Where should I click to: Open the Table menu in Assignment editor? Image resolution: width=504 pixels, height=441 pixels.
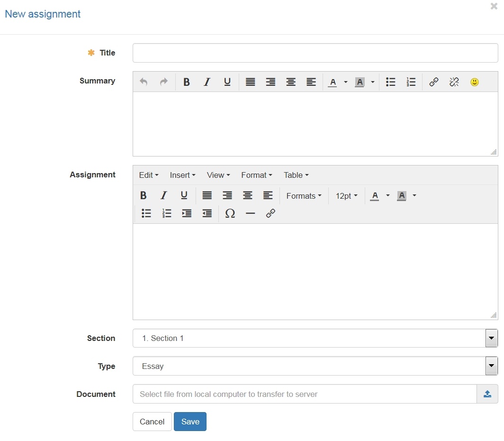[x=296, y=175]
